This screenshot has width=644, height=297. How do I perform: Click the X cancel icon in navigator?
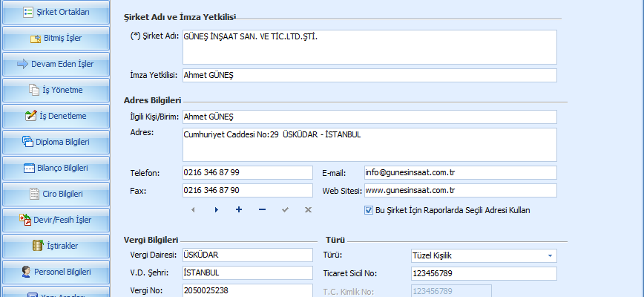pyautogui.click(x=308, y=210)
